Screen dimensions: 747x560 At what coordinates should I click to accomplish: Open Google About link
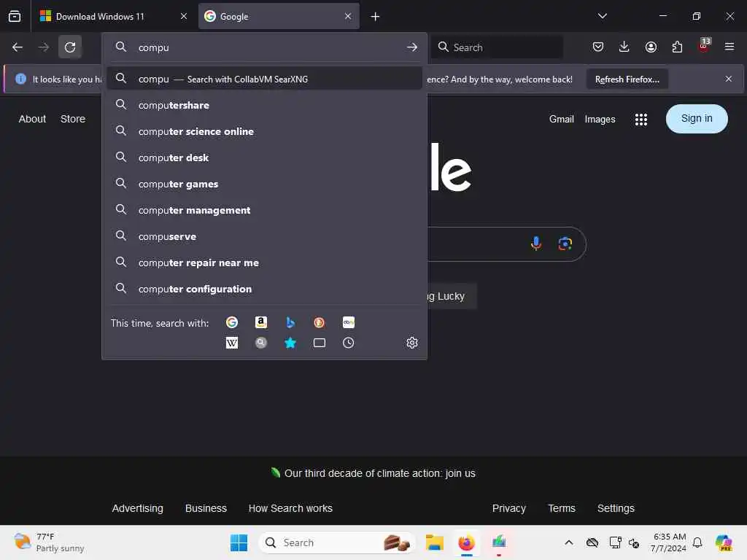32,119
